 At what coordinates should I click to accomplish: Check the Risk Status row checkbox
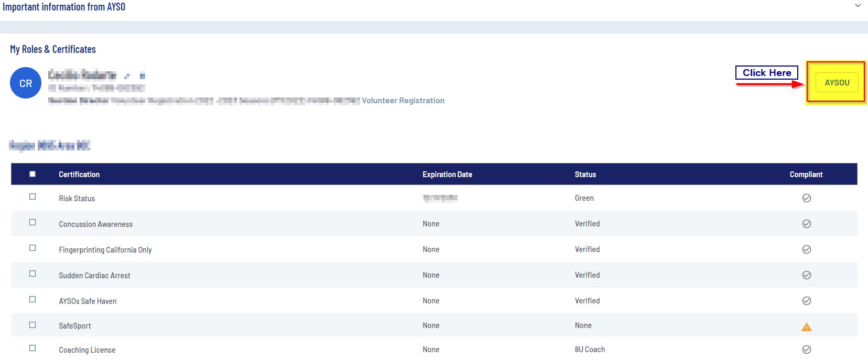click(x=32, y=197)
